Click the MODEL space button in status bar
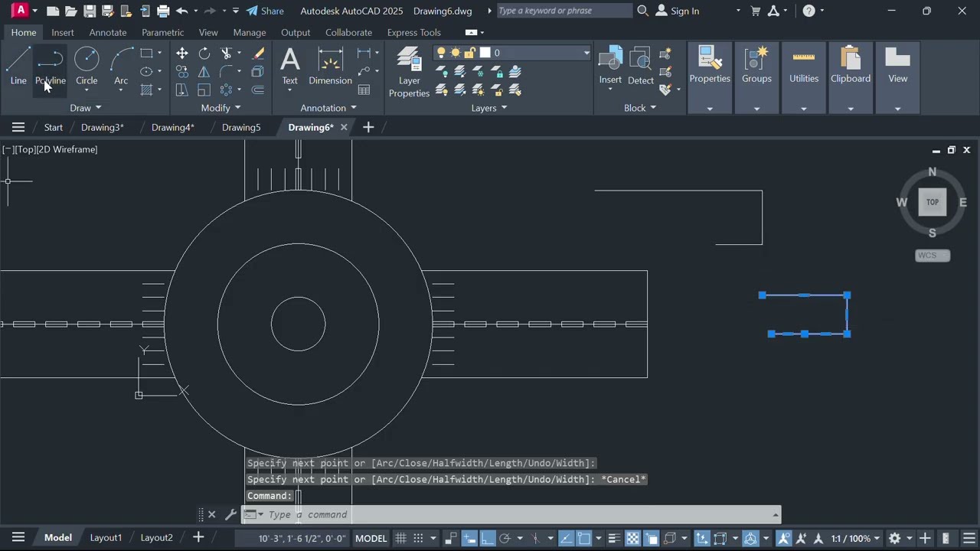Screen dimensions: 980x551 coord(371,538)
